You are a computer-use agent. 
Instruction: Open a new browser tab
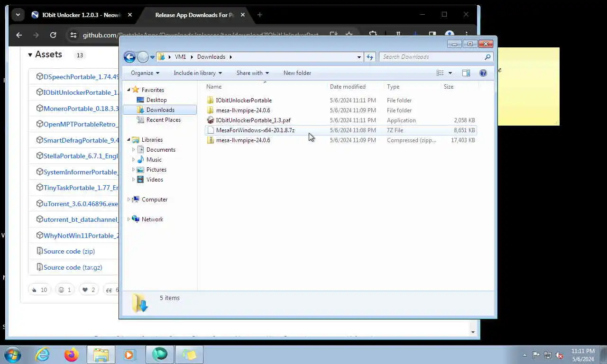(259, 15)
